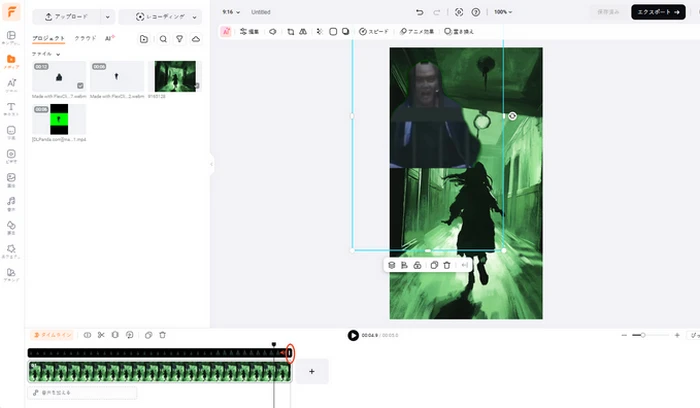Expand the ファイル sort dropdown
This screenshot has height=408, width=700.
46,54
